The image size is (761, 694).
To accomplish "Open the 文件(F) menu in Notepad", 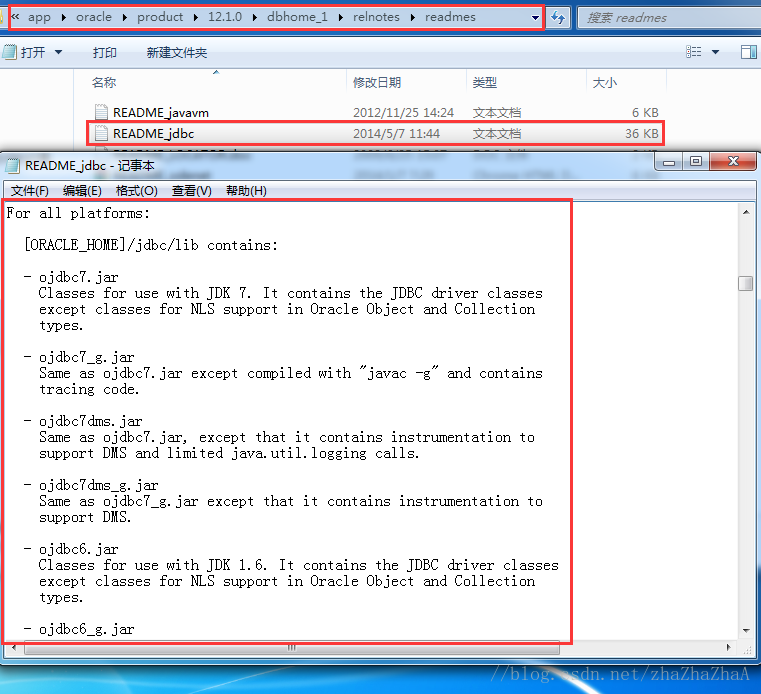I will tap(30, 191).
